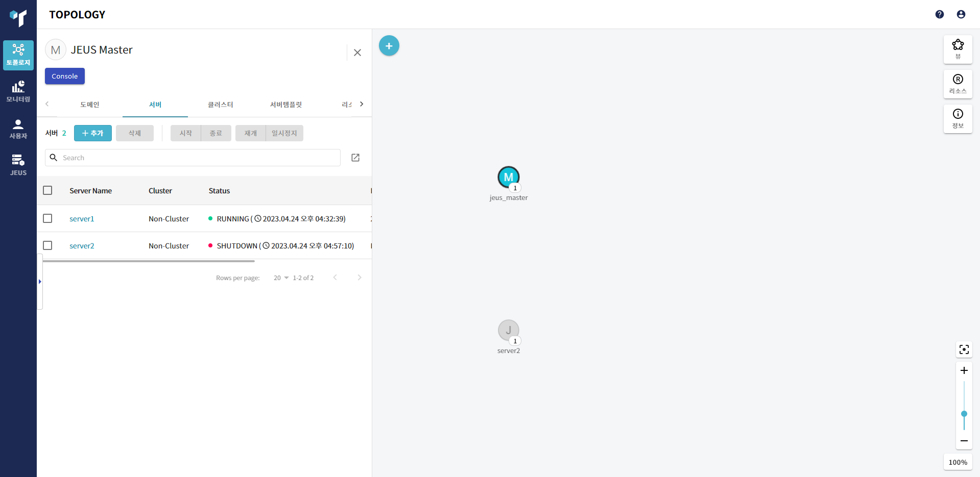Click the Server Name column header
Viewport: 980px width, 477px height.
click(x=91, y=191)
